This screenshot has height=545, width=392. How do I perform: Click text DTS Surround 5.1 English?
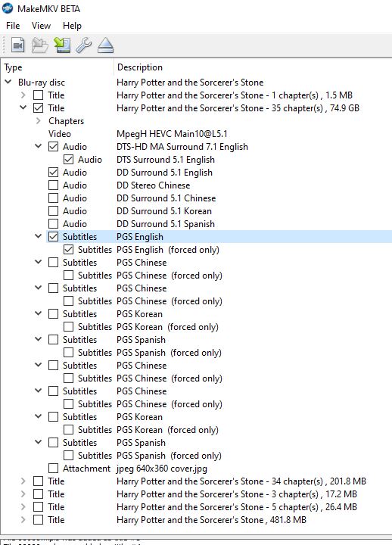(166, 160)
